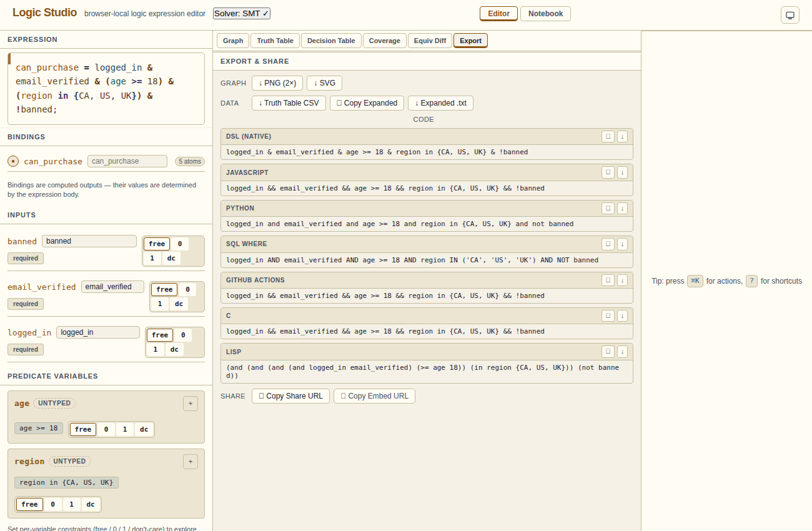Click the banned input name field
812x531 pixels.
click(89, 241)
